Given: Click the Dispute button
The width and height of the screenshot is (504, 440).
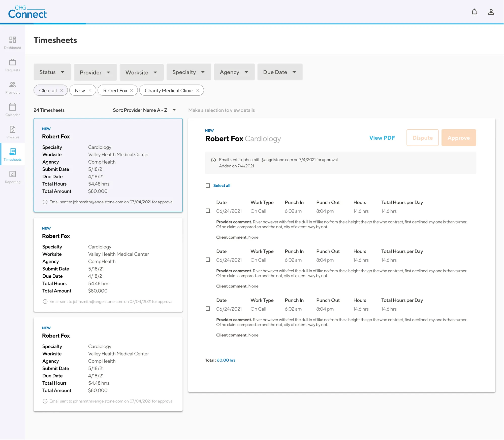Looking at the screenshot, I should (x=423, y=138).
